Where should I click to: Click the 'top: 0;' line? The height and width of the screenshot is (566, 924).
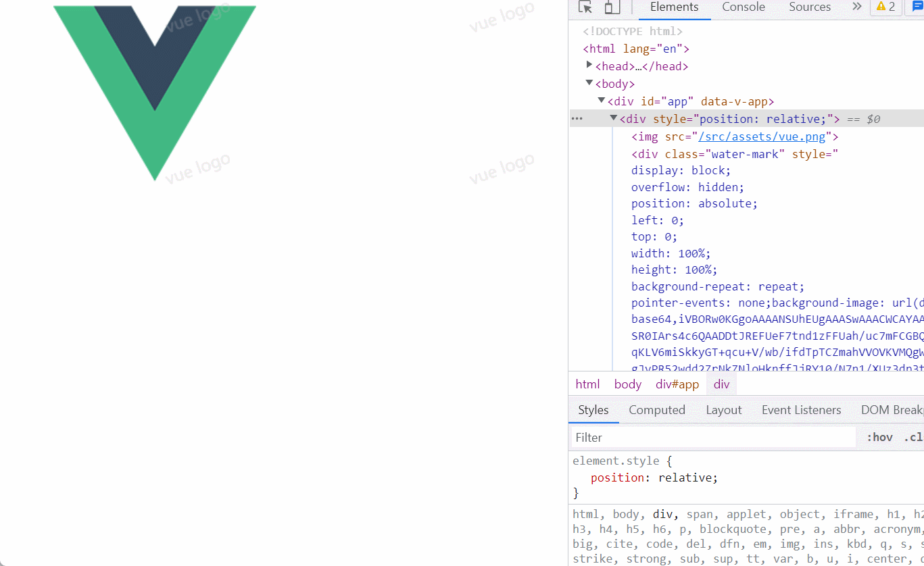click(654, 237)
